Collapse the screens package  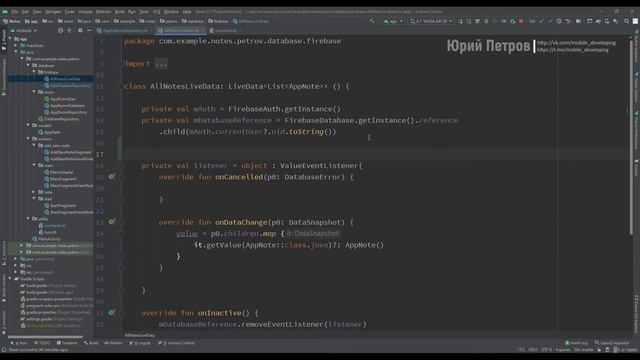pyautogui.click(x=28, y=139)
